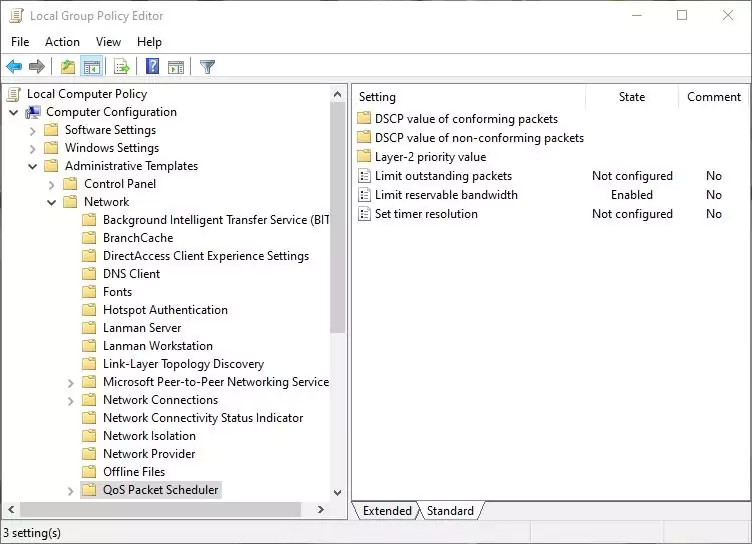752x544 pixels.
Task: Select Network Connectivity Status Indicator in tree
Action: click(x=203, y=418)
